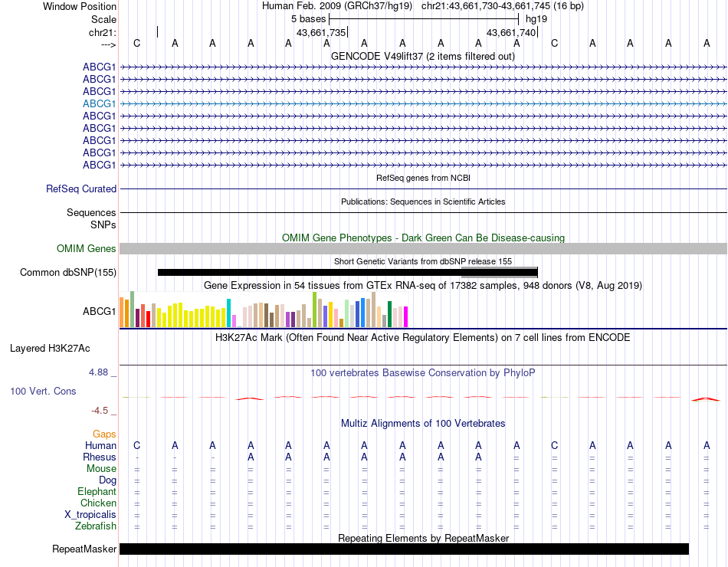Click the RefSeq genes from NCBI title
The image size is (728, 567).
(423, 178)
